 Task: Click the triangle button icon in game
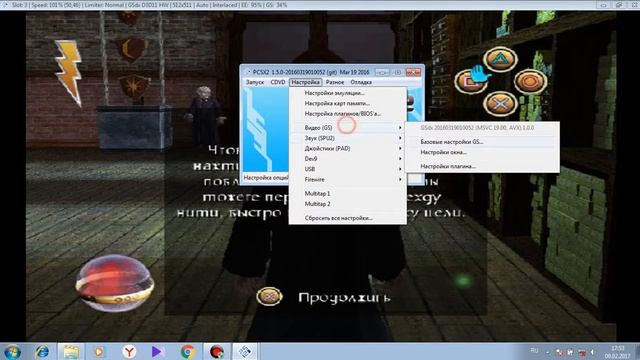click(500, 60)
